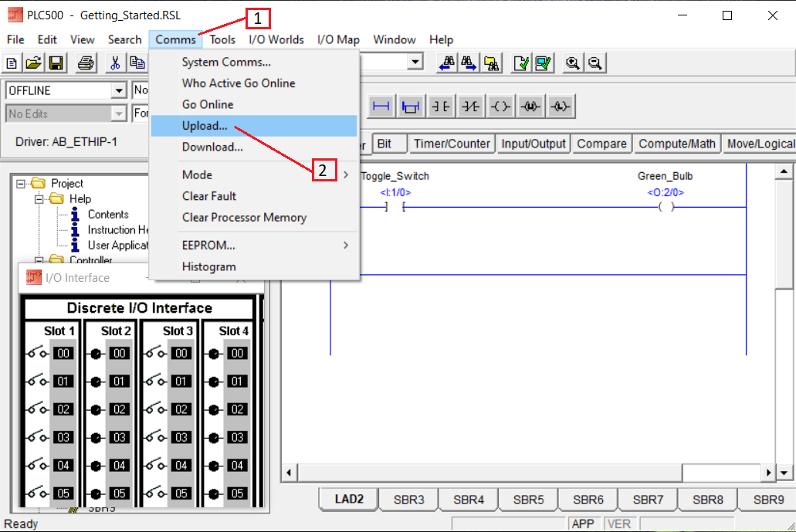
Task: Click the Copy toolbar icon
Action: [x=137, y=63]
